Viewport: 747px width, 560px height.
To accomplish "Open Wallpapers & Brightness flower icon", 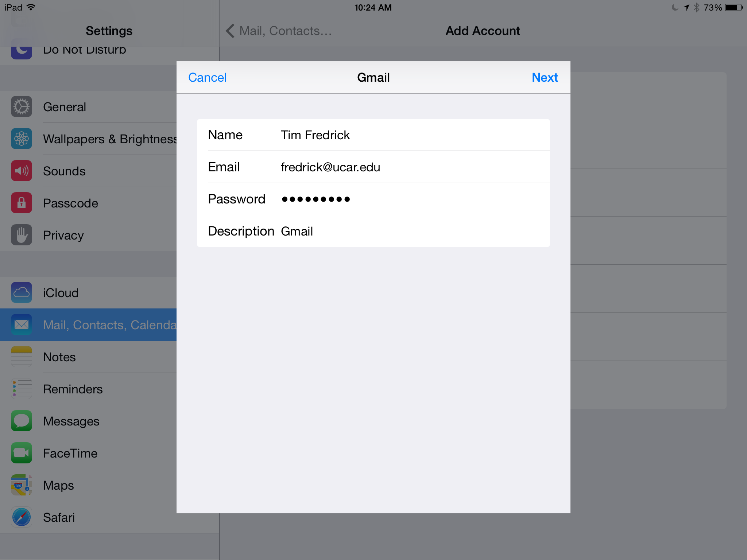I will coord(22,139).
